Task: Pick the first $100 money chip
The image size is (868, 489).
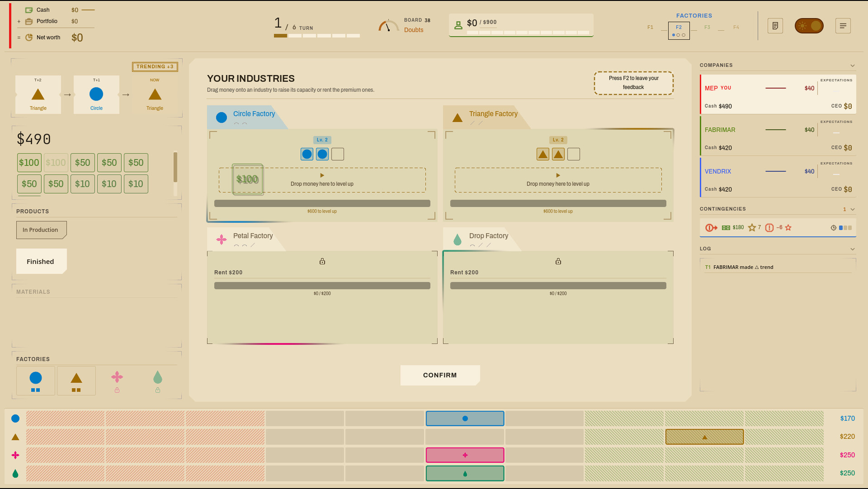Action: click(29, 163)
